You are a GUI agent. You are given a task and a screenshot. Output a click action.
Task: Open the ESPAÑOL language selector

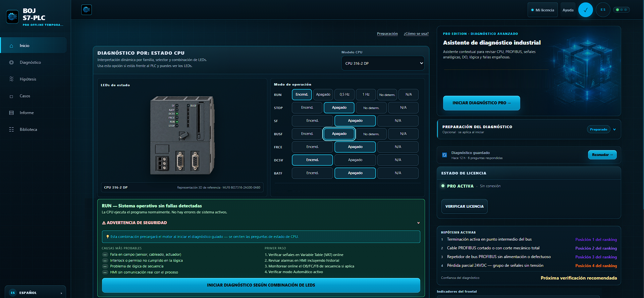[35, 293]
